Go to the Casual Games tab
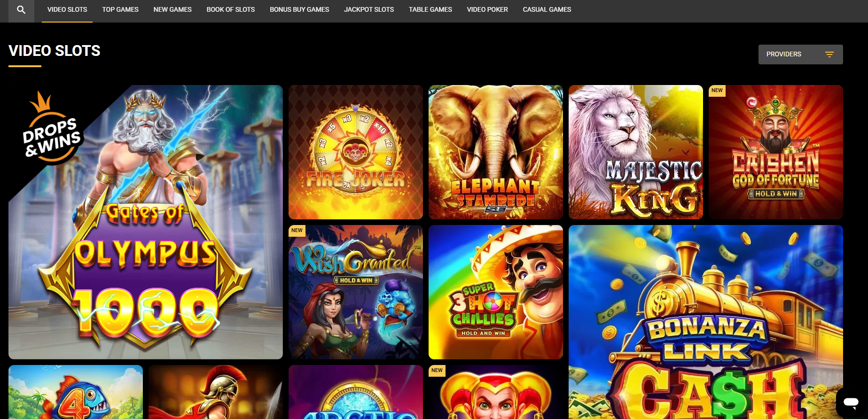The height and width of the screenshot is (419, 868). [x=547, y=9]
